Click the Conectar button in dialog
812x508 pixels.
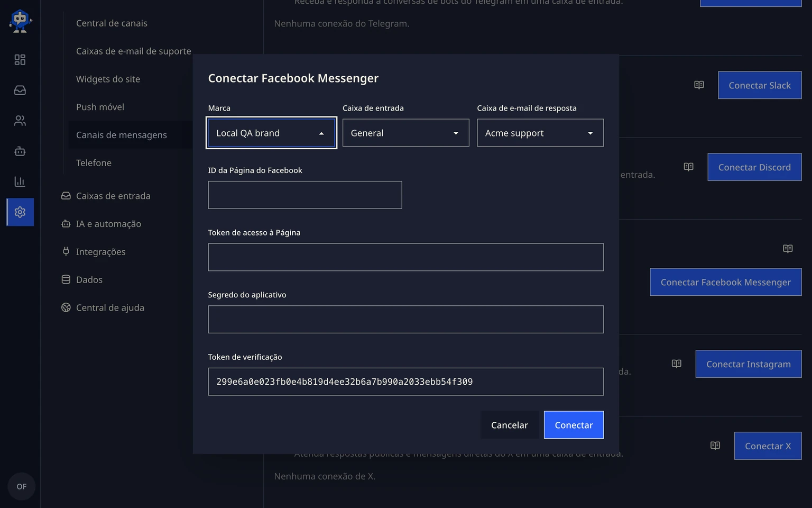pos(574,425)
